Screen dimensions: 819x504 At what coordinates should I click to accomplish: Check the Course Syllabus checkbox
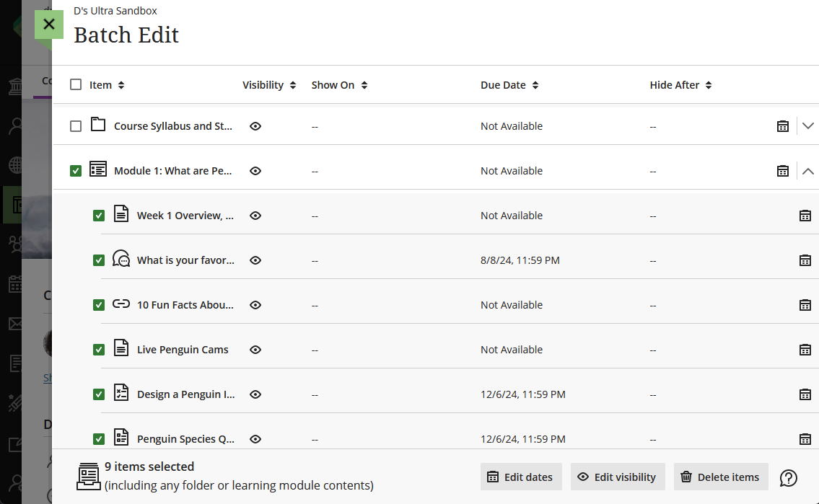[x=76, y=126]
